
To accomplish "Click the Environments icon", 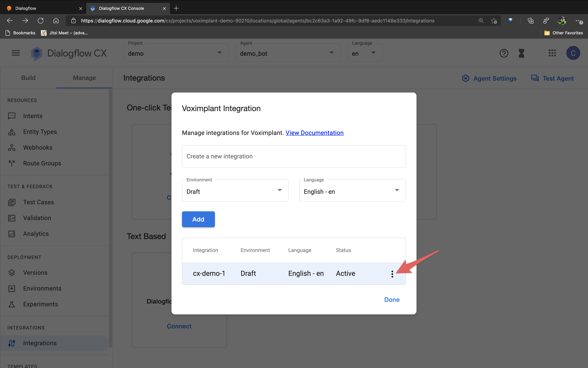I will (12, 288).
